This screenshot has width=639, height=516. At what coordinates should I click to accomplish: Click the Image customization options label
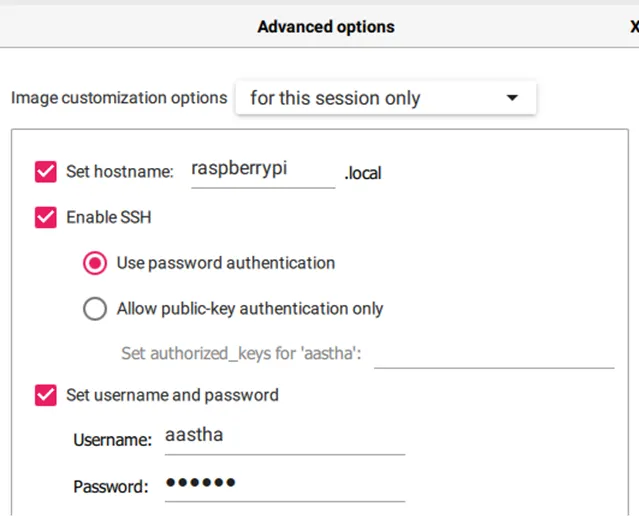pyautogui.click(x=119, y=98)
